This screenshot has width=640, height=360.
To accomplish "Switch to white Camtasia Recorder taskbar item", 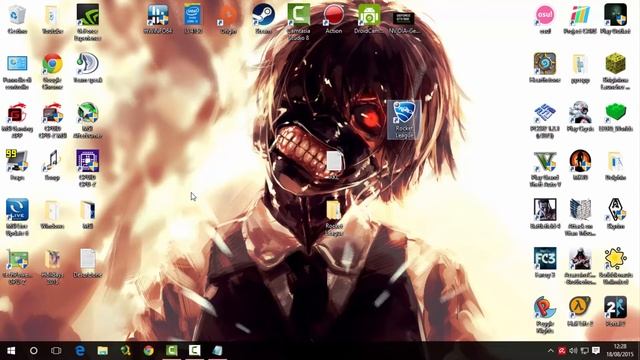I will 194,351.
